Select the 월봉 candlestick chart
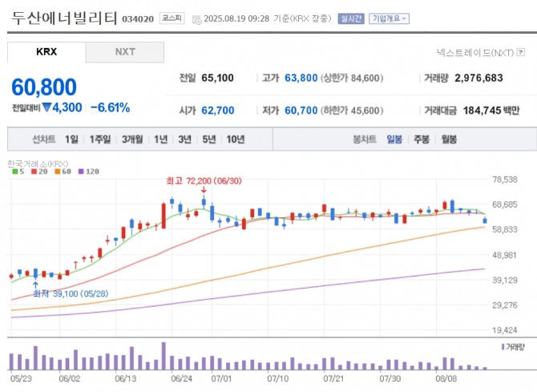Image resolution: width=537 pixels, height=392 pixels. click(x=449, y=139)
